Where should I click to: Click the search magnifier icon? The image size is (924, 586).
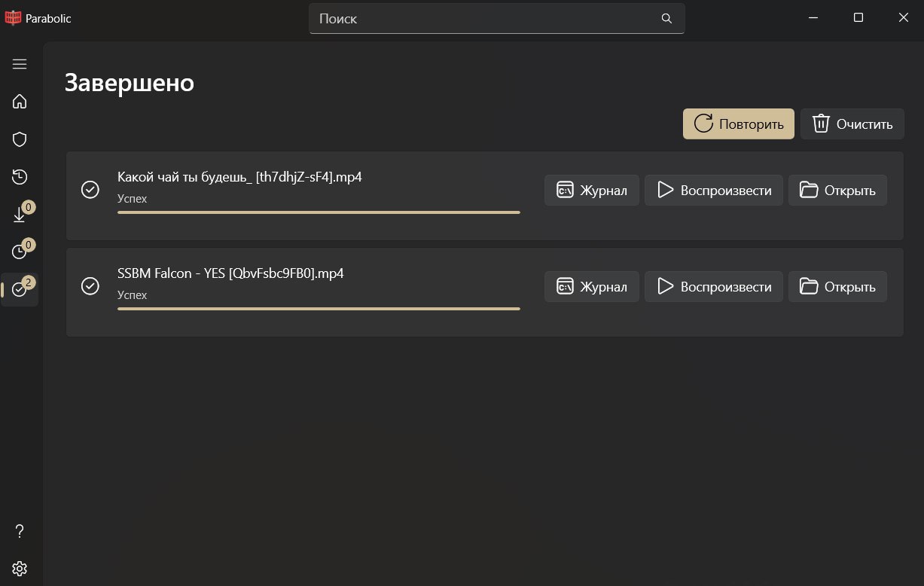[666, 19]
